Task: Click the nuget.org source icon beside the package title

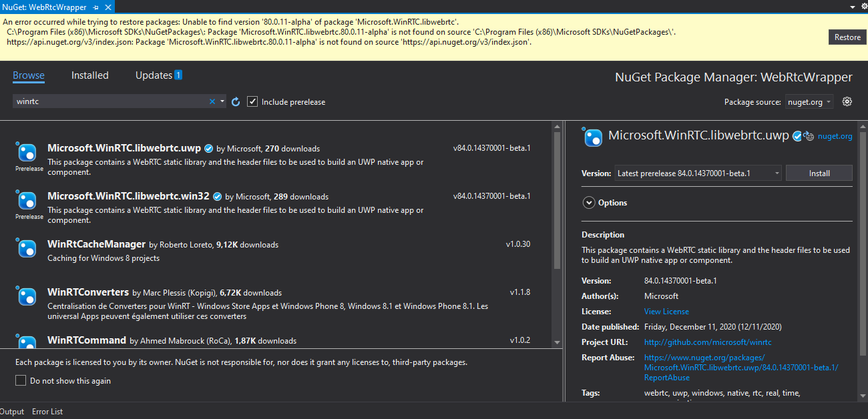Action: coord(808,135)
